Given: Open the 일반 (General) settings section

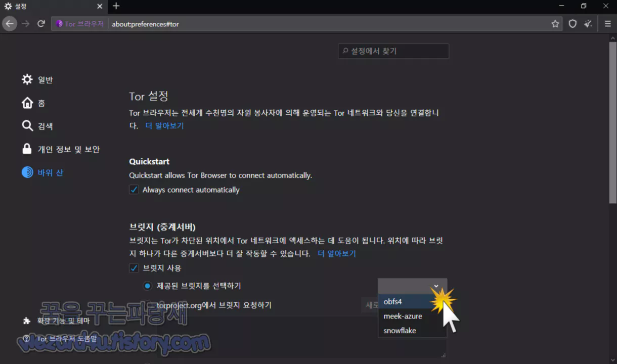Looking at the screenshot, I should tap(43, 79).
